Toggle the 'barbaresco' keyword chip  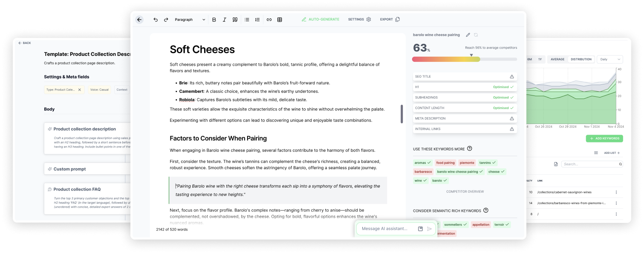[423, 171]
